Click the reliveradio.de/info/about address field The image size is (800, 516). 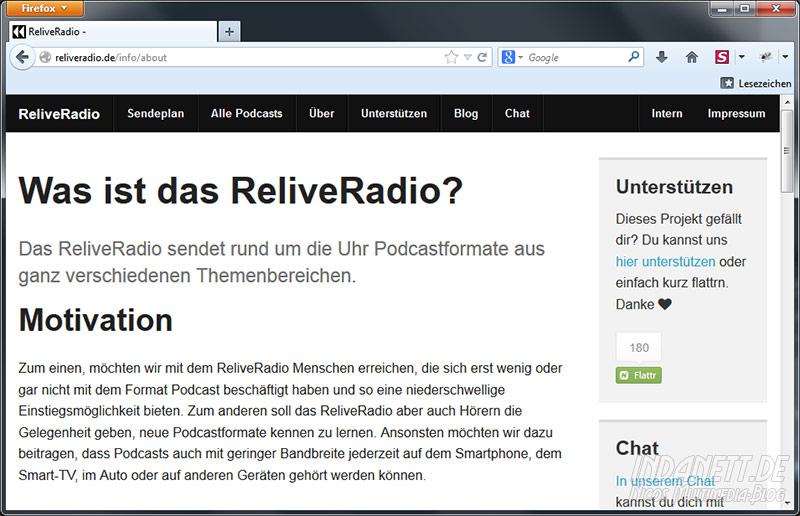point(245,57)
